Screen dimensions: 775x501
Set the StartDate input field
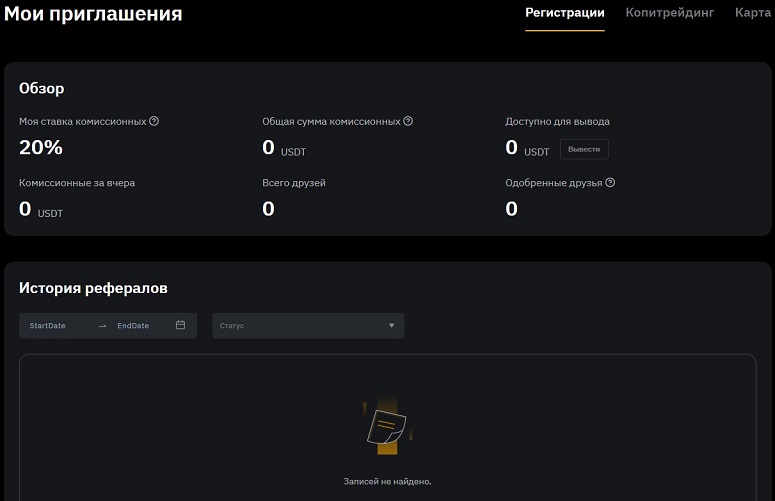click(x=47, y=326)
